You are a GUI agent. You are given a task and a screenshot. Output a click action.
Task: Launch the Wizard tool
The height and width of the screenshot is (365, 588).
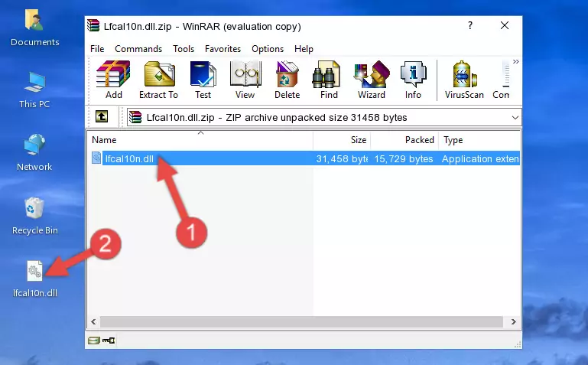[372, 80]
